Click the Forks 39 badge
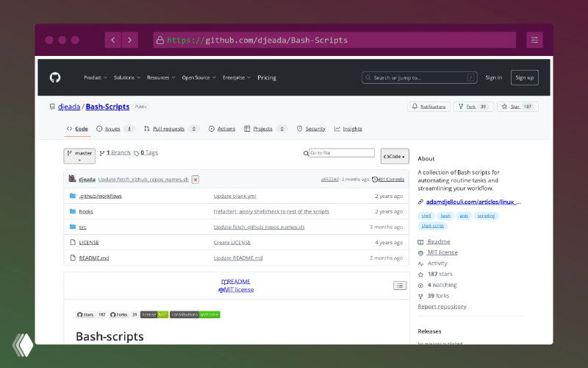The image size is (588, 368). 123,315
